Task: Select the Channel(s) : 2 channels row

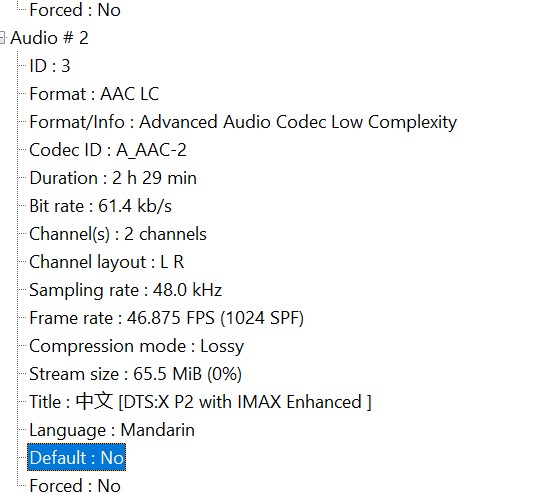Action: pos(118,234)
